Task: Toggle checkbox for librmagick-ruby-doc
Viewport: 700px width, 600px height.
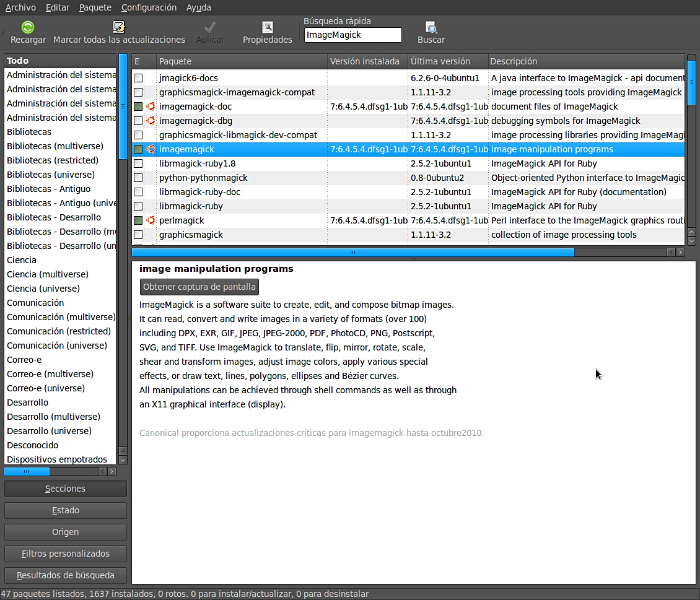Action: (138, 193)
